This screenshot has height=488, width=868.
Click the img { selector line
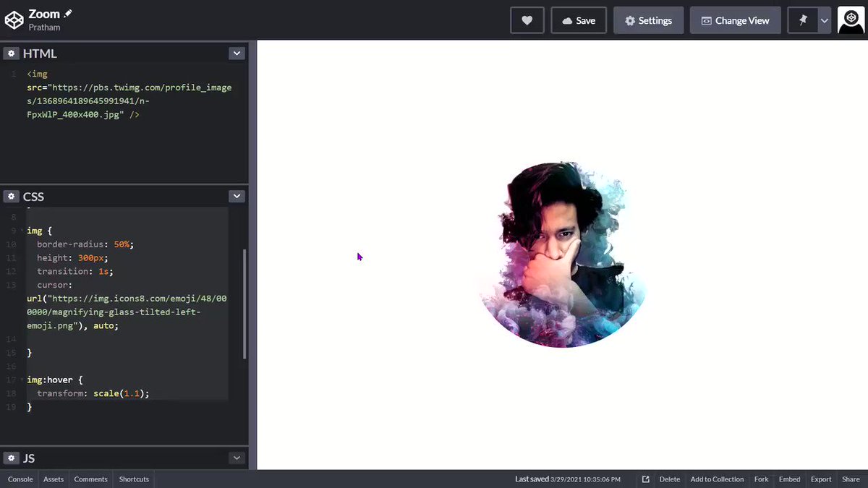[40, 231]
